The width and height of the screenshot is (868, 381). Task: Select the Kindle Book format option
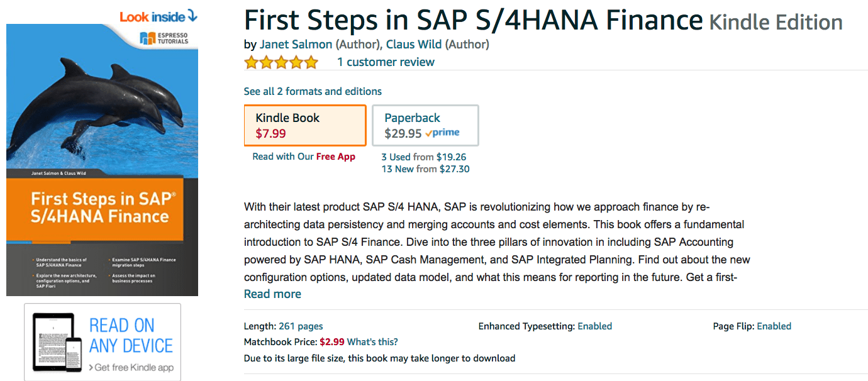(x=305, y=125)
